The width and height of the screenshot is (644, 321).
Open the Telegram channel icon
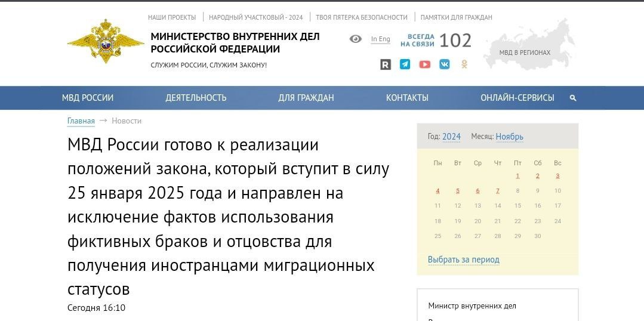click(x=405, y=64)
